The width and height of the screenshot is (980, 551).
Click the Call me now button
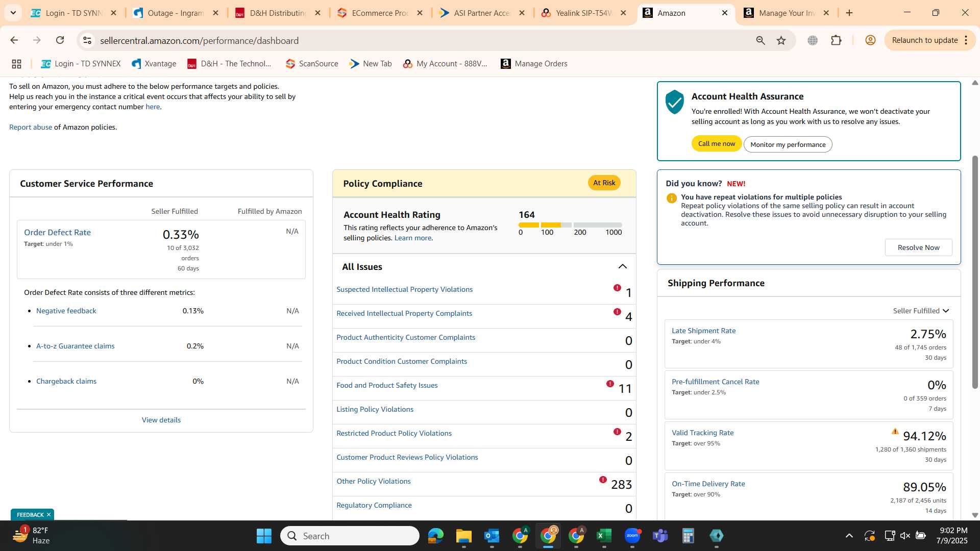click(x=716, y=144)
